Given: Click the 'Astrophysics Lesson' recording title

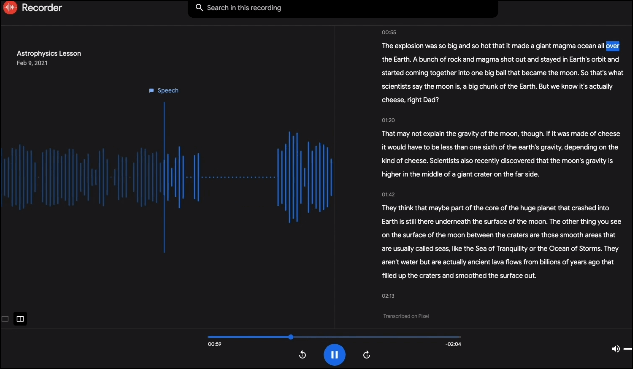Looking at the screenshot, I should point(49,53).
